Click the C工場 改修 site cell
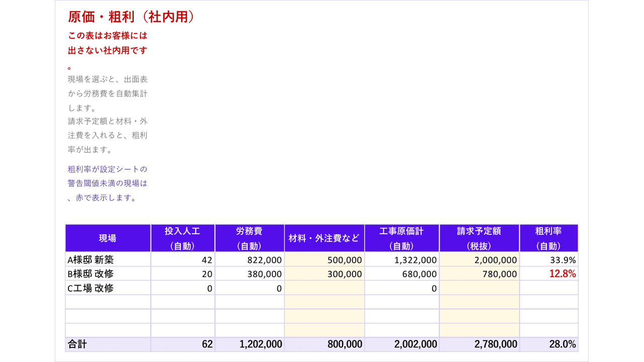The width and height of the screenshot is (644, 362). (108, 288)
